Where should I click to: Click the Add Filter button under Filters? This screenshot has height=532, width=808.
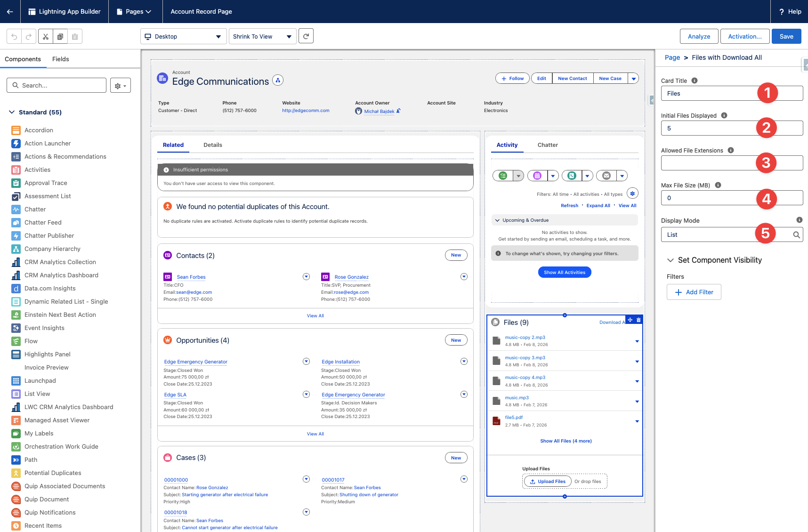pos(694,292)
